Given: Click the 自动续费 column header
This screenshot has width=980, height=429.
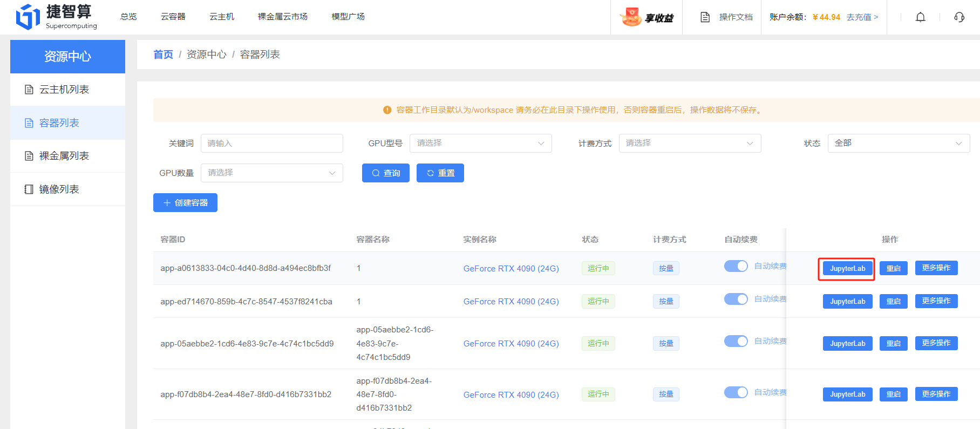Looking at the screenshot, I should click(x=741, y=240).
